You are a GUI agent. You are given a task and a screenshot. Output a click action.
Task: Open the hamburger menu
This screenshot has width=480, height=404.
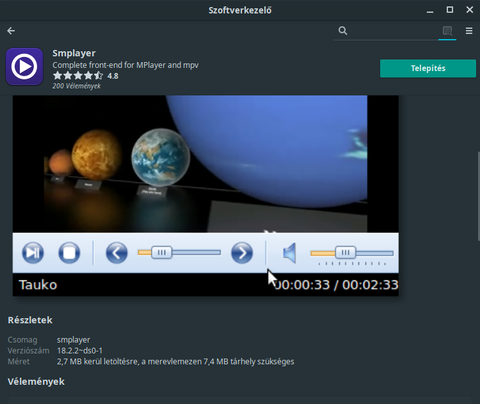click(469, 31)
